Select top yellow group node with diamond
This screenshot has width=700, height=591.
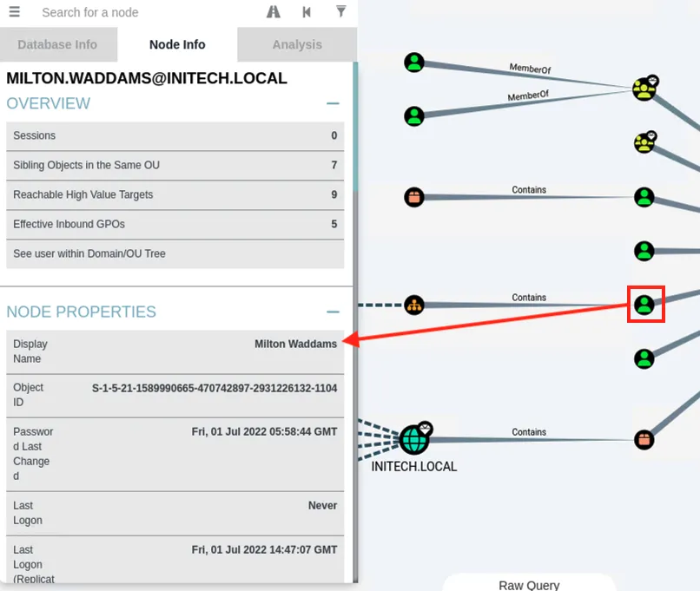644,89
